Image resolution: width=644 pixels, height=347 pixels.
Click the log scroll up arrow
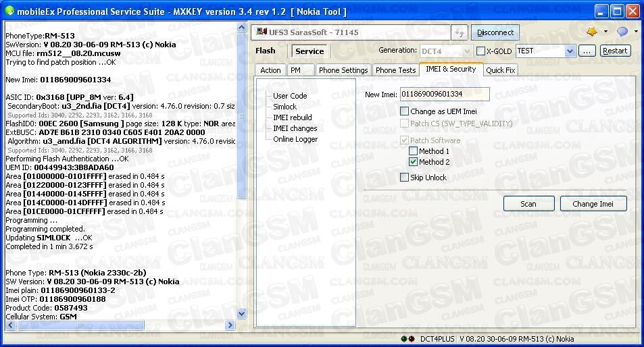241,27
